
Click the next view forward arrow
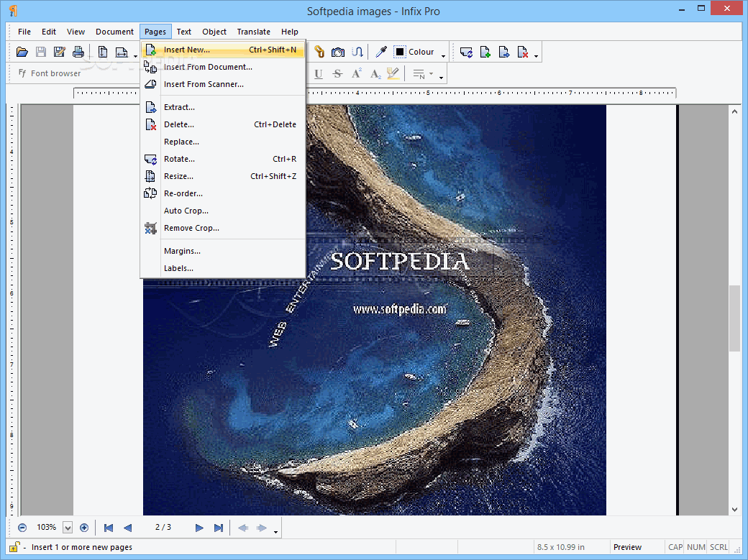tap(261, 528)
